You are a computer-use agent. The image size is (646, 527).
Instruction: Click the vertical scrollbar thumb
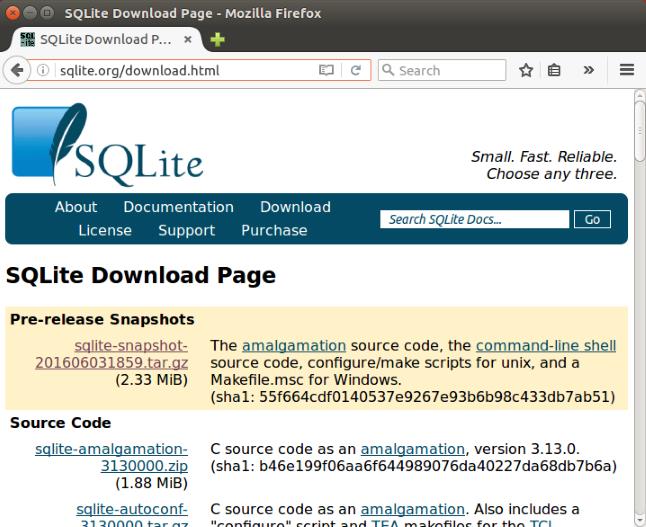tap(639, 132)
